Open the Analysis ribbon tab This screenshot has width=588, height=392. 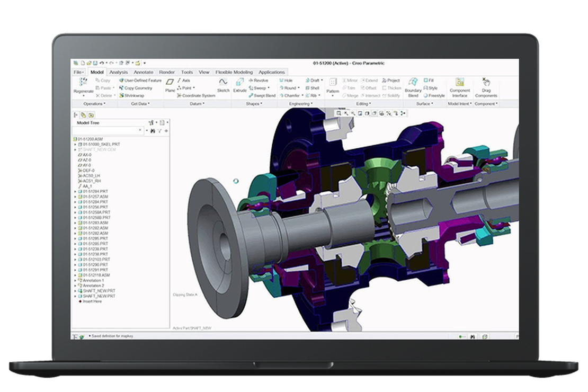point(118,72)
